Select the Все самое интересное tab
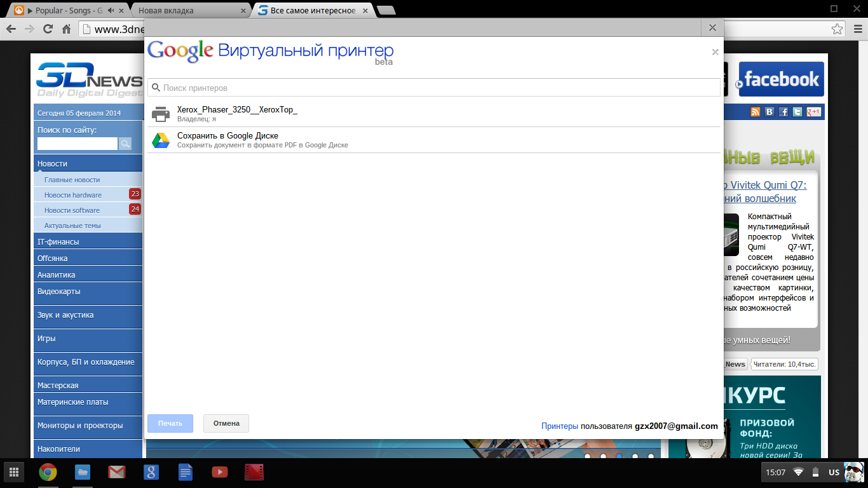 (312, 10)
